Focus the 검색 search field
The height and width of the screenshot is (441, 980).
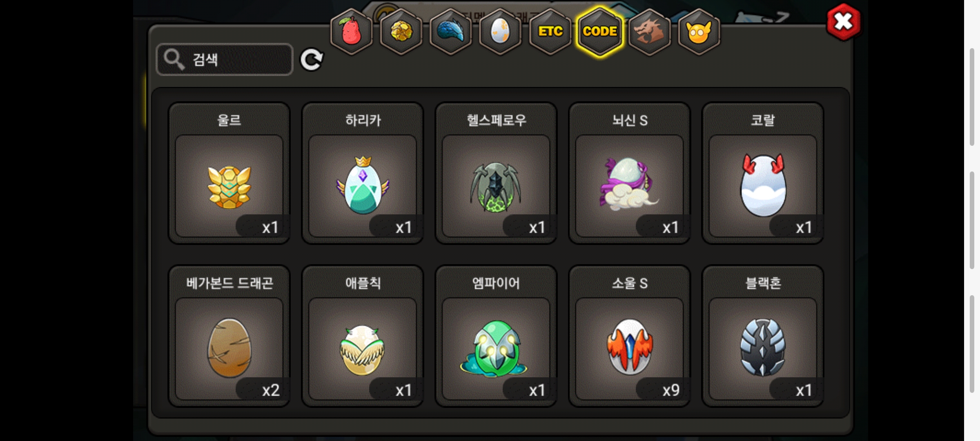click(x=225, y=60)
